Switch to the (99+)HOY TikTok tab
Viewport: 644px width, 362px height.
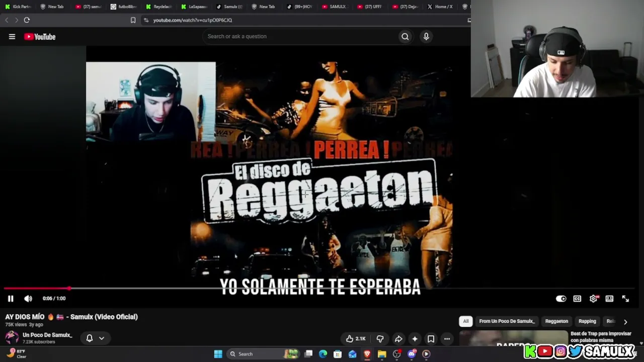point(300,7)
